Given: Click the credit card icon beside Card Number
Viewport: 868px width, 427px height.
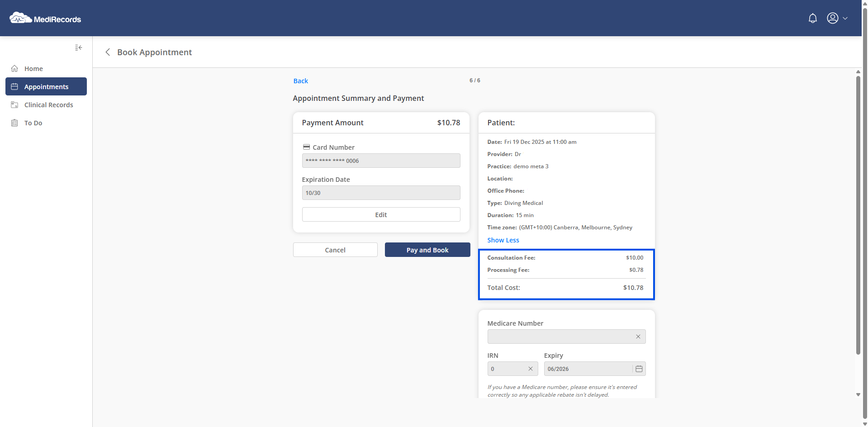Looking at the screenshot, I should [x=306, y=147].
